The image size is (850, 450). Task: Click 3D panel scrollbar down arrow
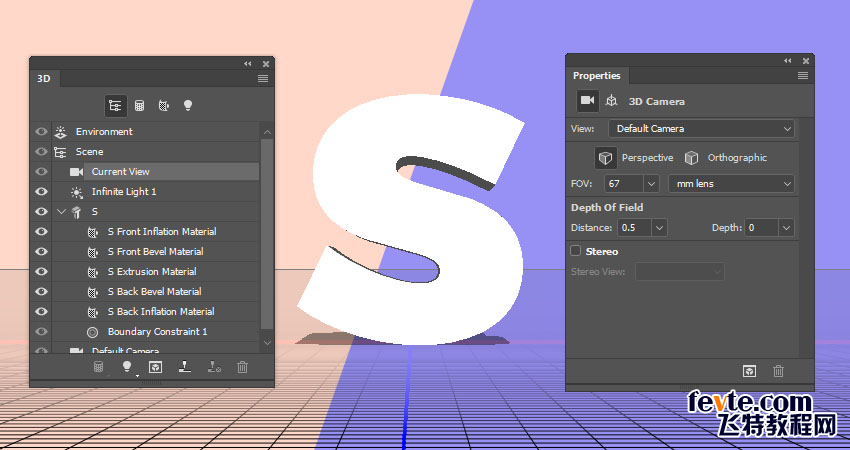(x=267, y=343)
